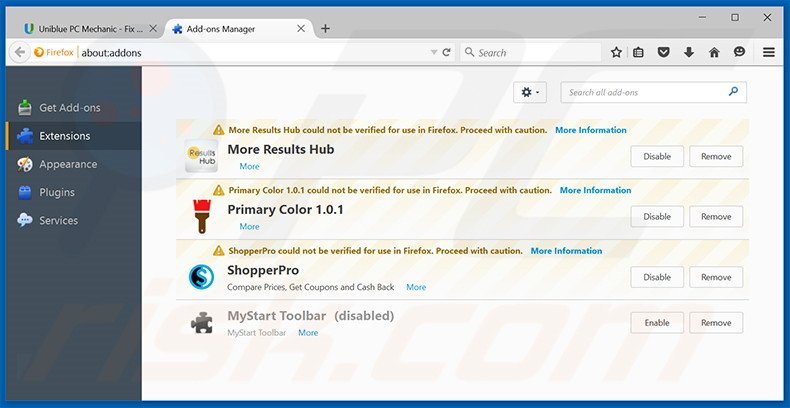Select the Add-ons Manager tab
Image resolution: width=790 pixels, height=408 pixels.
(238, 29)
